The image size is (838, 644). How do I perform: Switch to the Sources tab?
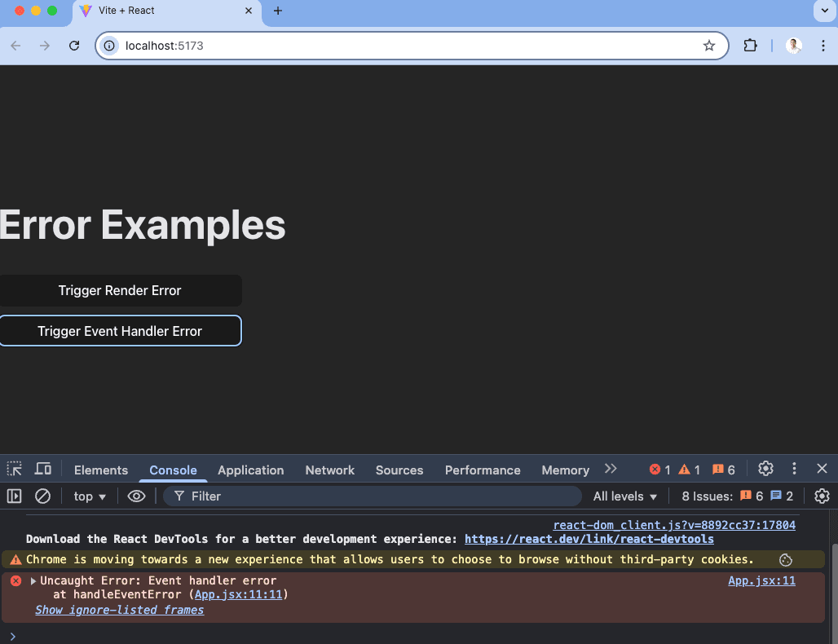(x=399, y=470)
